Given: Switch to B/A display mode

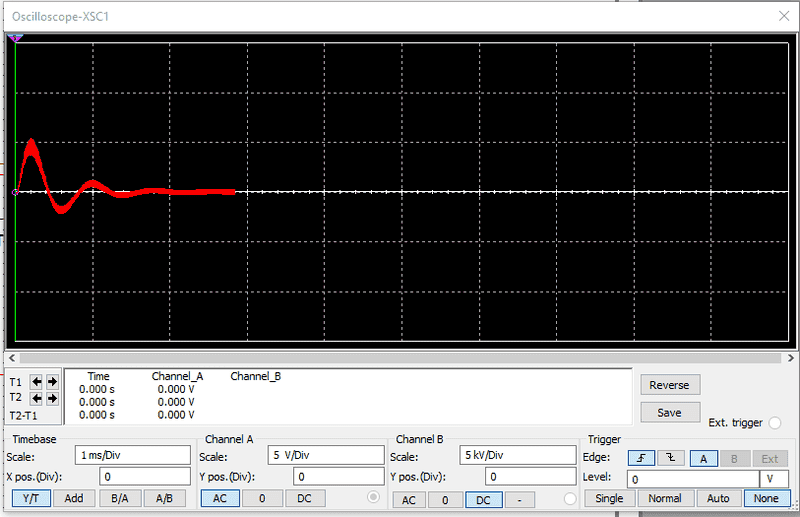Looking at the screenshot, I should (119, 498).
